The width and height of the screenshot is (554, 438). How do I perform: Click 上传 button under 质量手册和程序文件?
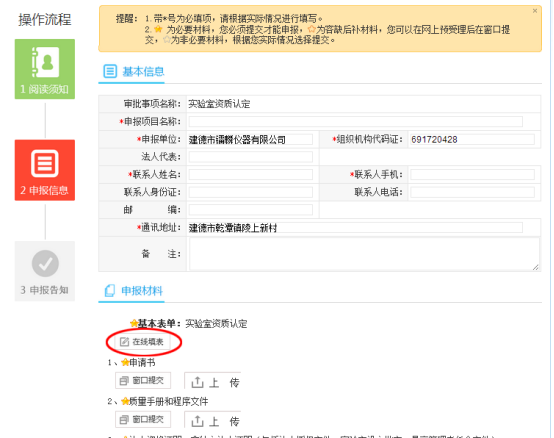point(213,420)
